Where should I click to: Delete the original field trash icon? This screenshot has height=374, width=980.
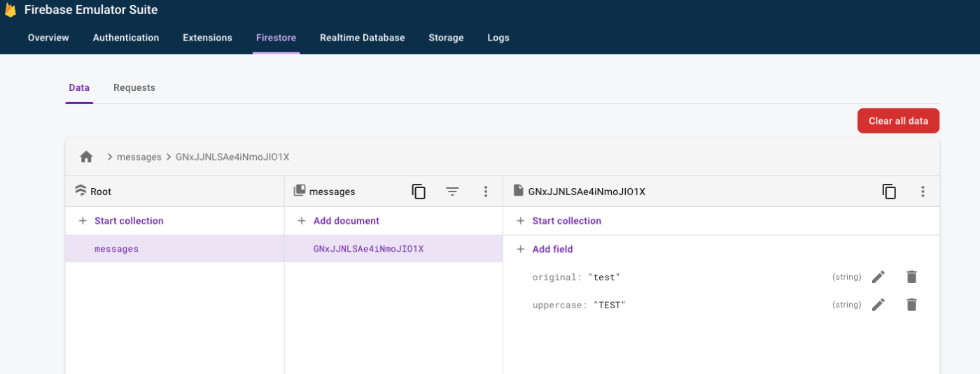[911, 277]
